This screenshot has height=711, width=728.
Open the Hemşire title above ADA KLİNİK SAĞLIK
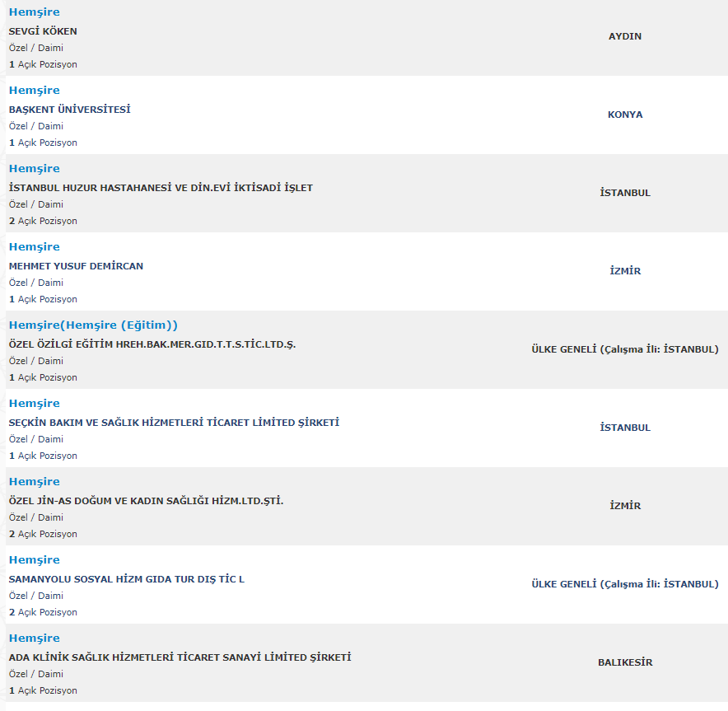(x=34, y=638)
